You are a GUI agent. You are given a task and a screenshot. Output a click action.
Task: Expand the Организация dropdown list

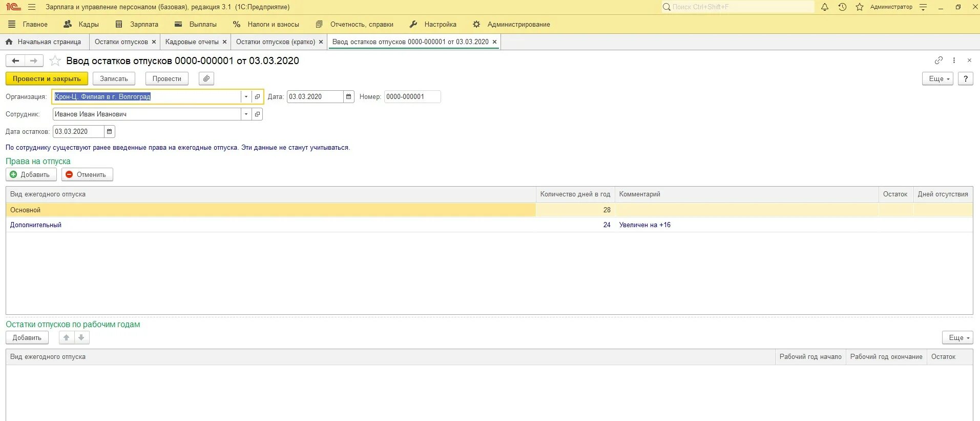click(x=246, y=96)
